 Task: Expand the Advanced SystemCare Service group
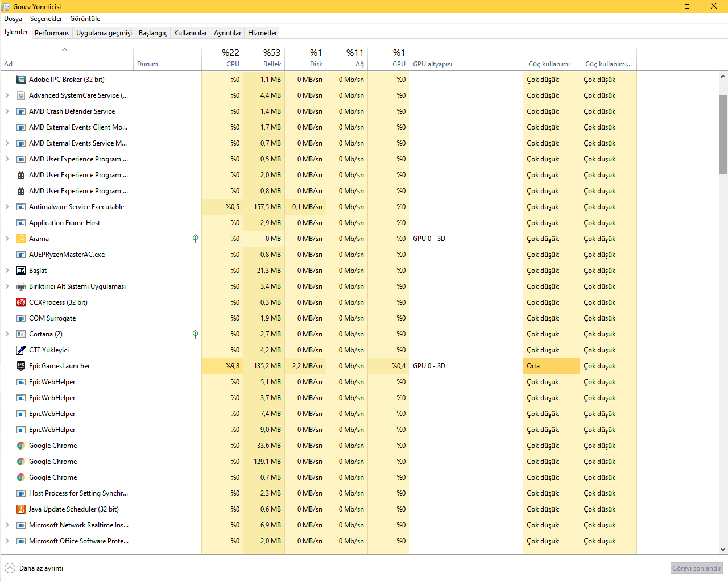pyautogui.click(x=7, y=95)
